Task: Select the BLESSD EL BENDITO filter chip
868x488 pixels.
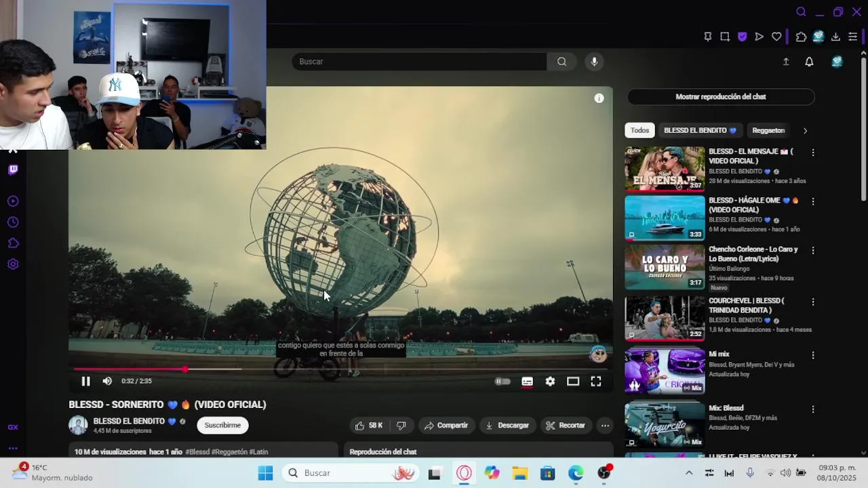Action: point(700,130)
